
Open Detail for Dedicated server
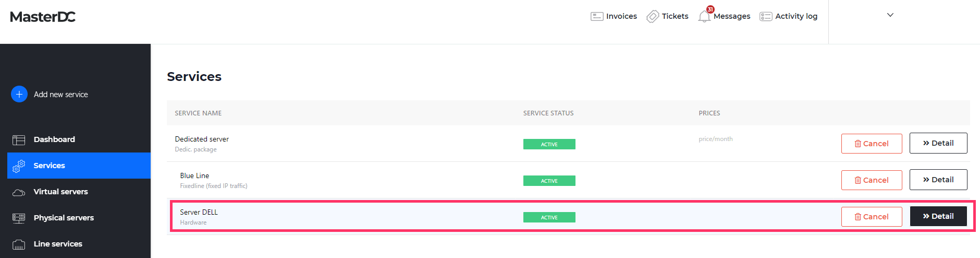[938, 143]
